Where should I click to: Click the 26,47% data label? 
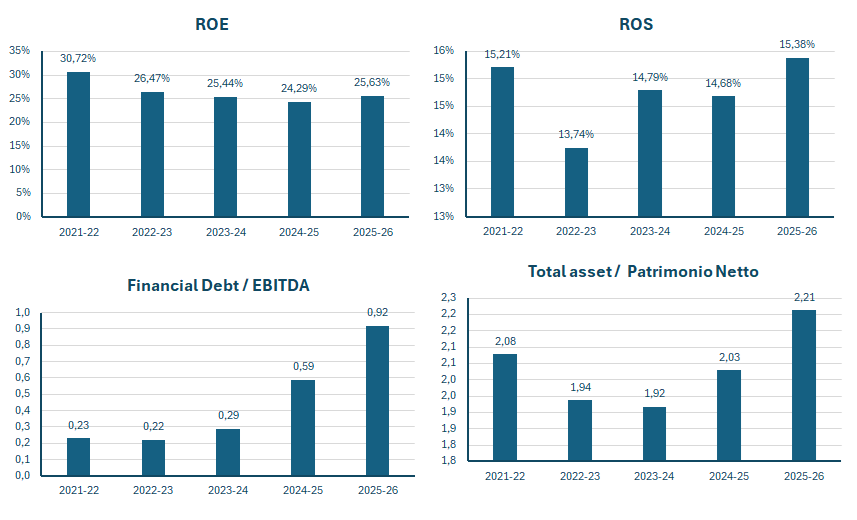[x=152, y=78]
